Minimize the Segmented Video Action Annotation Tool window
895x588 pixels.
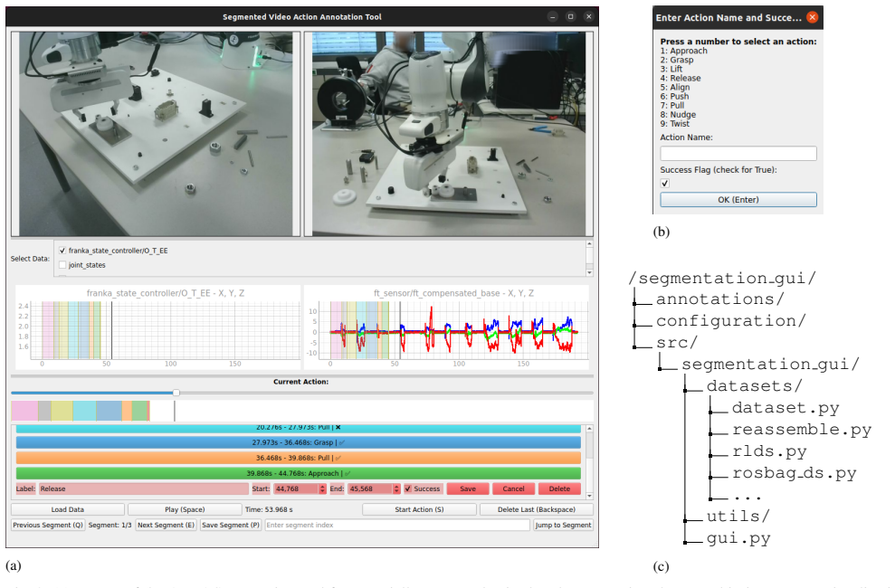[x=553, y=17]
